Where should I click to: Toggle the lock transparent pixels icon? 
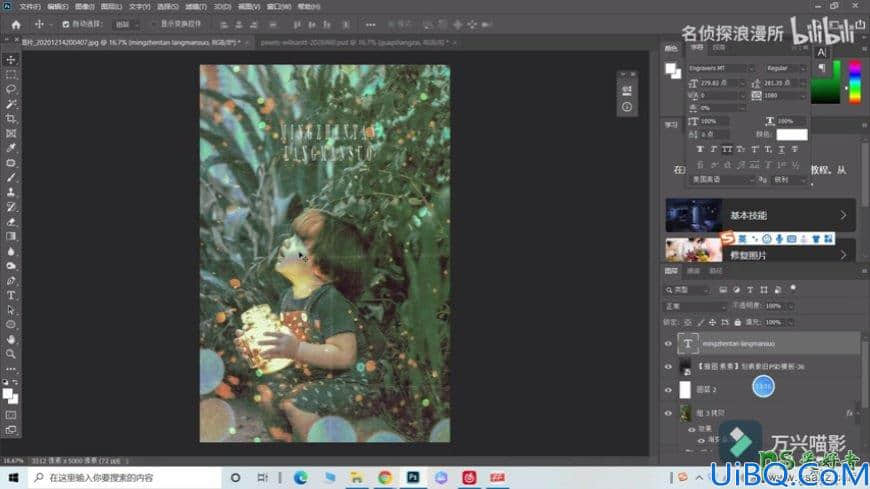coord(687,322)
